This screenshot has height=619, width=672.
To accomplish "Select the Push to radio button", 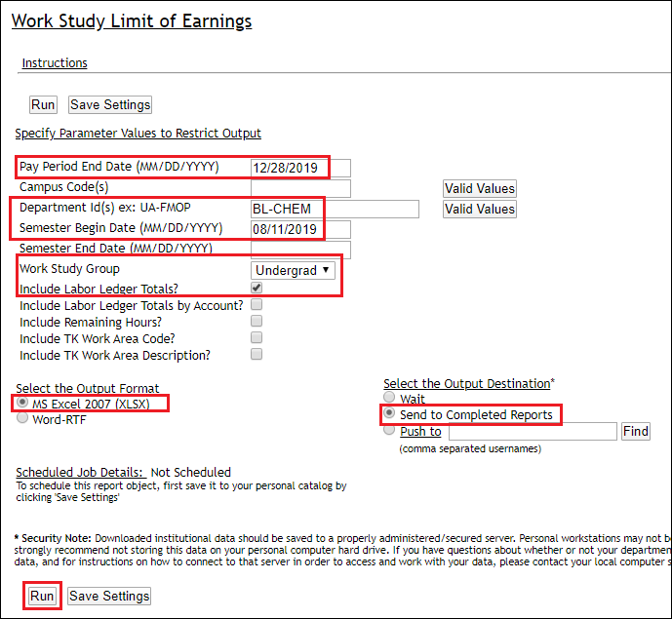I will click(389, 429).
